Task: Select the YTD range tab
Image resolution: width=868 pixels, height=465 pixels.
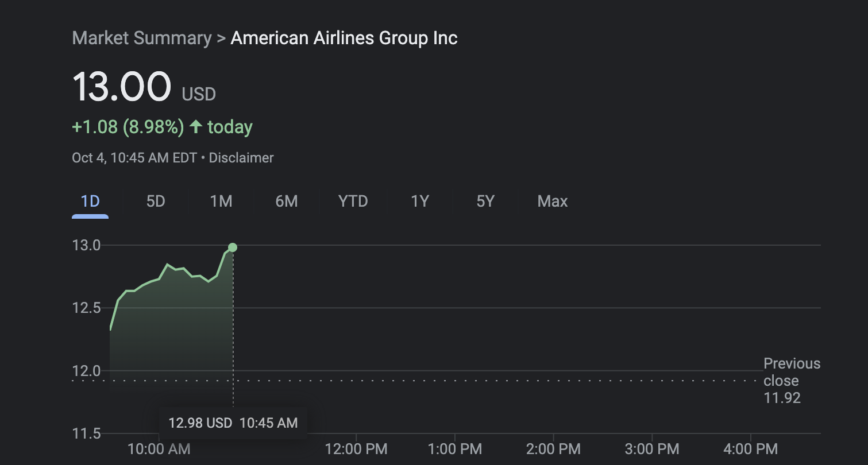Action: [353, 201]
